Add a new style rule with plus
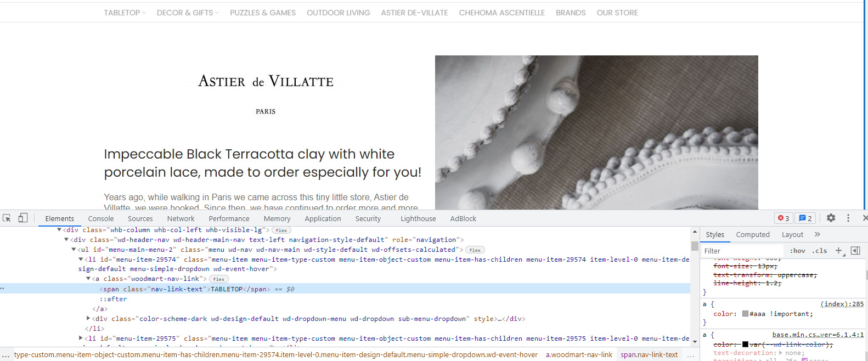Image resolution: width=868 pixels, height=361 pixels. click(838, 251)
